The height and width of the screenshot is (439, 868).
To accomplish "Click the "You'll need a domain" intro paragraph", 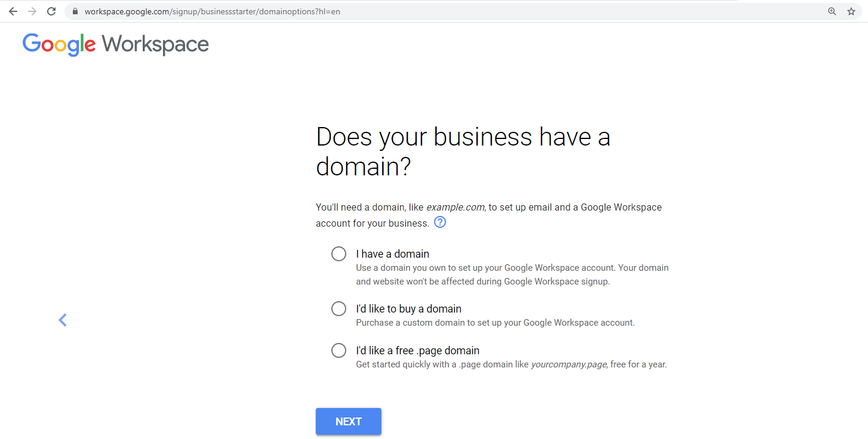I will [489, 215].
